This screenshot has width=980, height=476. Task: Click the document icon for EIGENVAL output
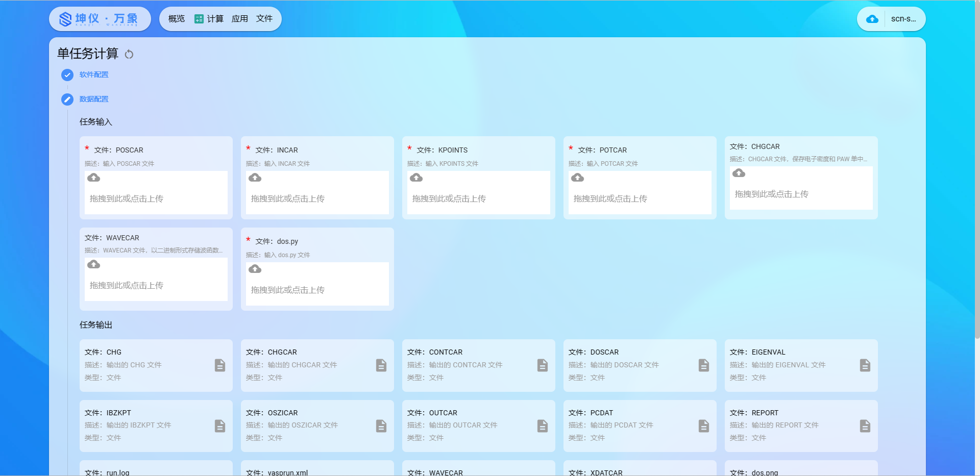pos(865,365)
